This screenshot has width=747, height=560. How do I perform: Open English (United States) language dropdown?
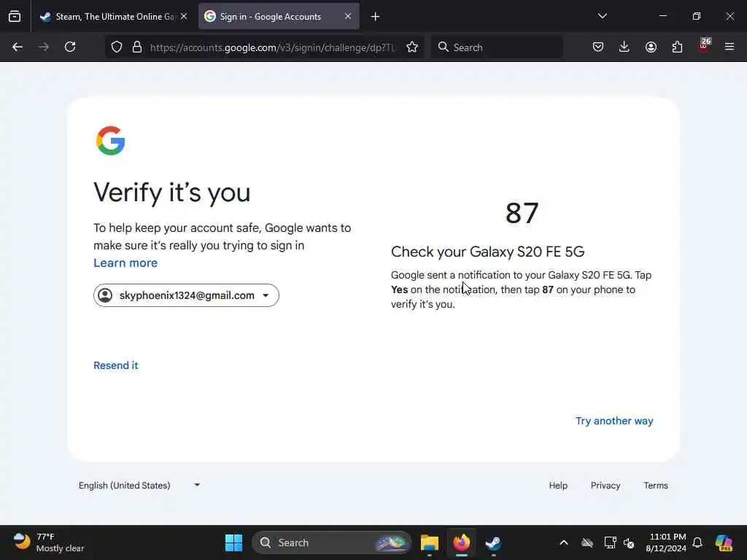pyautogui.click(x=139, y=485)
